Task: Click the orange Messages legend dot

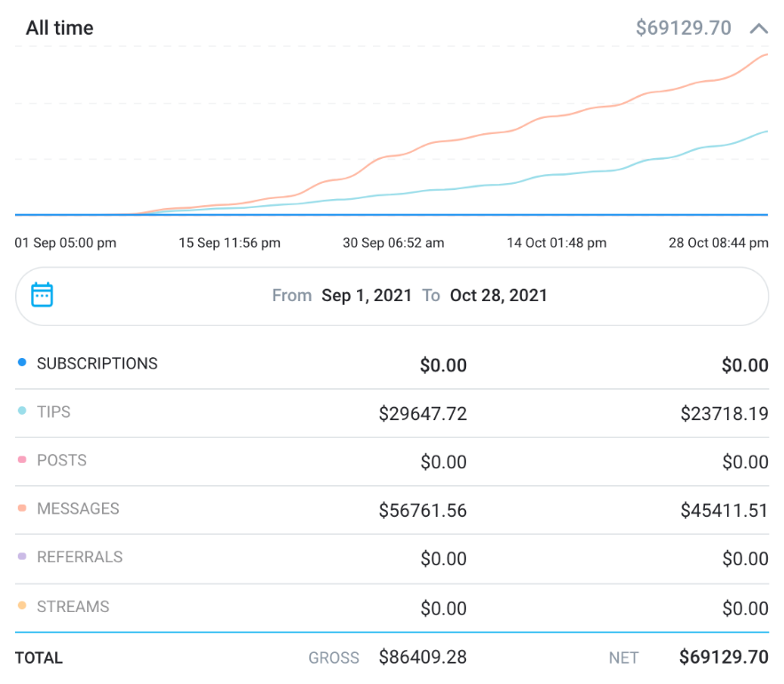Action: pos(22,509)
